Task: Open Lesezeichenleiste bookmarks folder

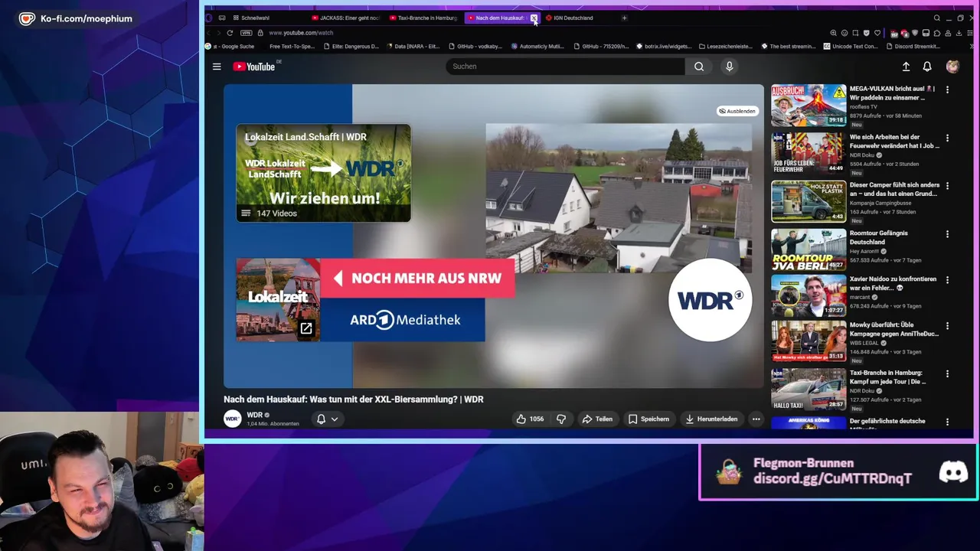Action: click(x=724, y=46)
